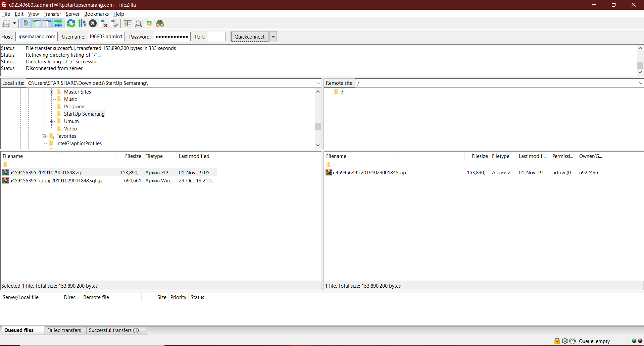Image resolution: width=644 pixels, height=346 pixels.
Task: Sort remote files by Permissions column
Action: pos(563,156)
